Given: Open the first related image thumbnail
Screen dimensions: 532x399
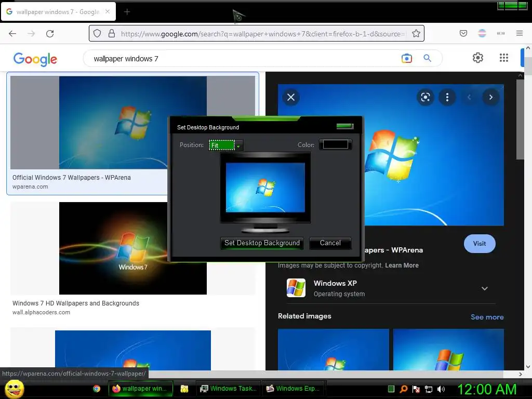Looking at the screenshot, I should tap(333, 350).
